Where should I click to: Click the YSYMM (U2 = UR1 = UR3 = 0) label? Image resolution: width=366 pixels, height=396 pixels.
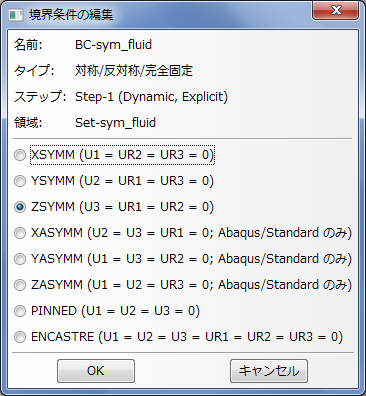point(122,181)
